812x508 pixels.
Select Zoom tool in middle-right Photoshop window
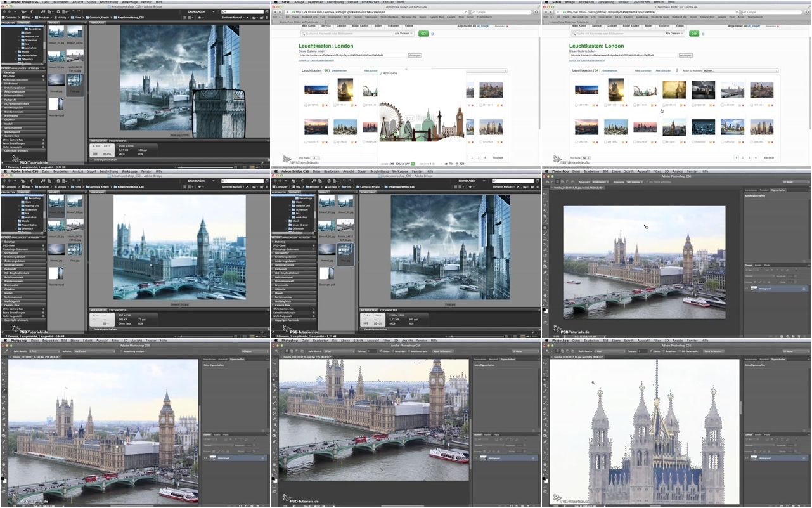[545, 301]
